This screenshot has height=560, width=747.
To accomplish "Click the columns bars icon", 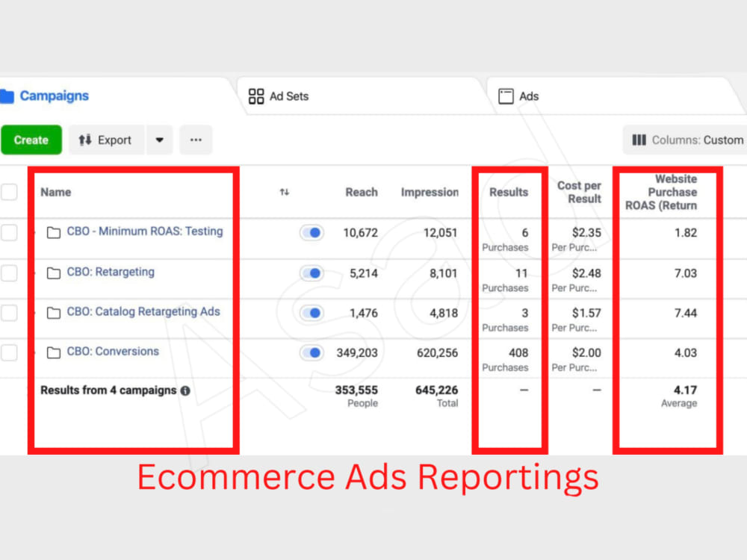I will pyautogui.click(x=639, y=140).
